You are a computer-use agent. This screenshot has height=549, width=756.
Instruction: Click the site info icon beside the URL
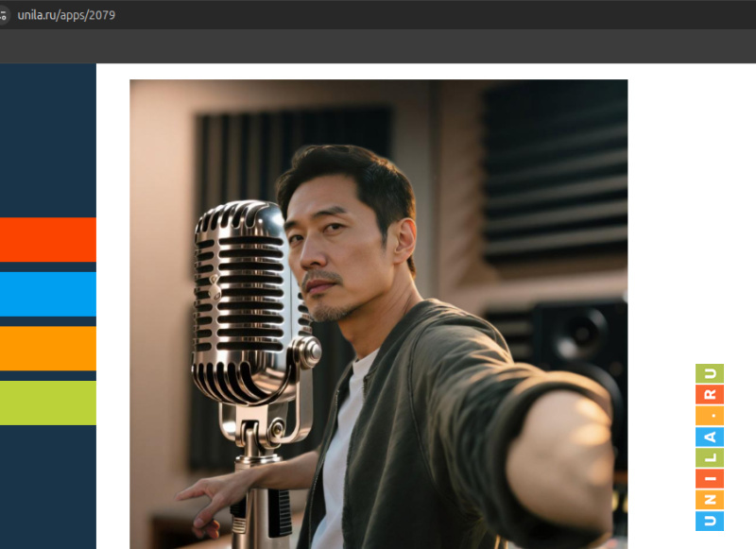coord(3,15)
